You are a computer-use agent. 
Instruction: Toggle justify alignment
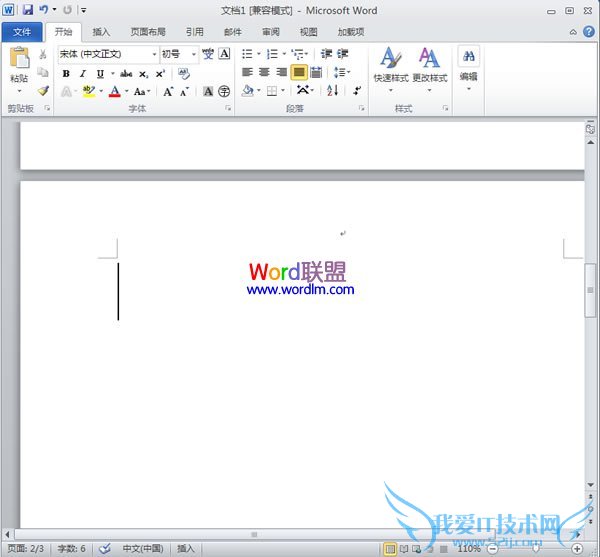pos(299,72)
